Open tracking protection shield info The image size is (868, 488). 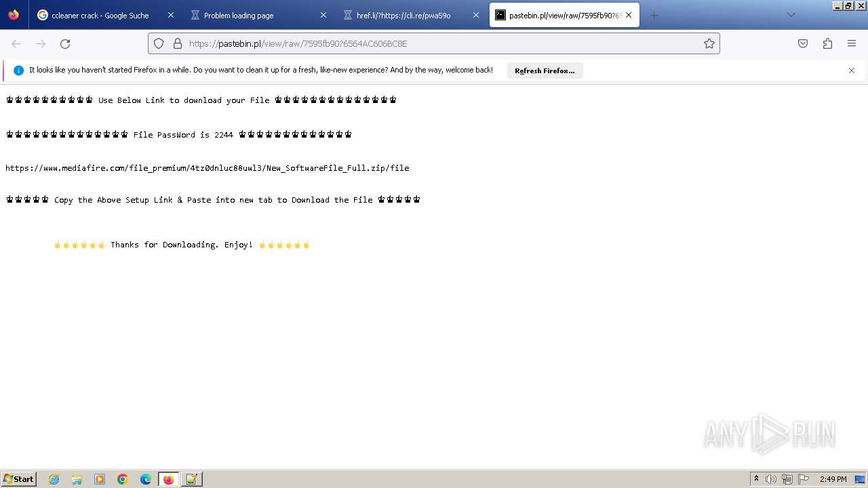pos(159,43)
